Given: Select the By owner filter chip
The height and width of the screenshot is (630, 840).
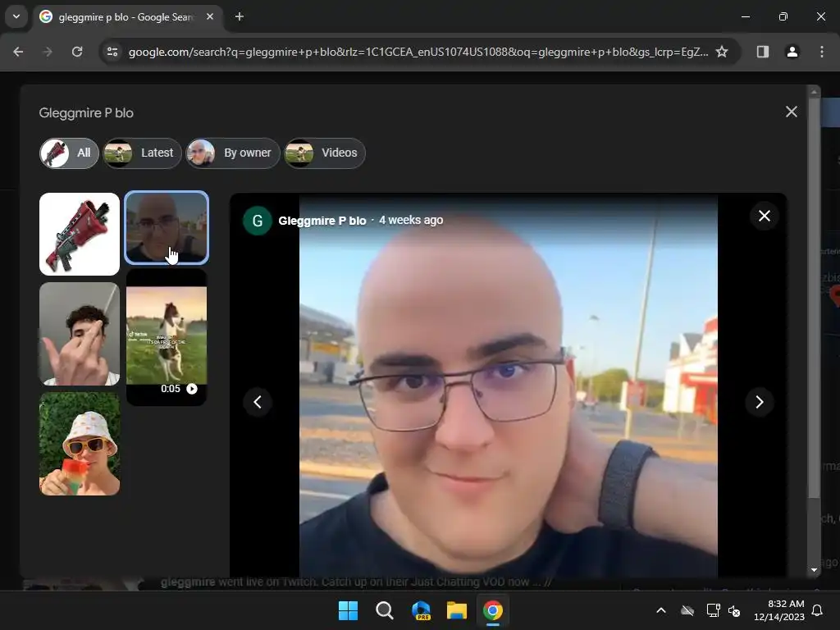Looking at the screenshot, I should [232, 153].
